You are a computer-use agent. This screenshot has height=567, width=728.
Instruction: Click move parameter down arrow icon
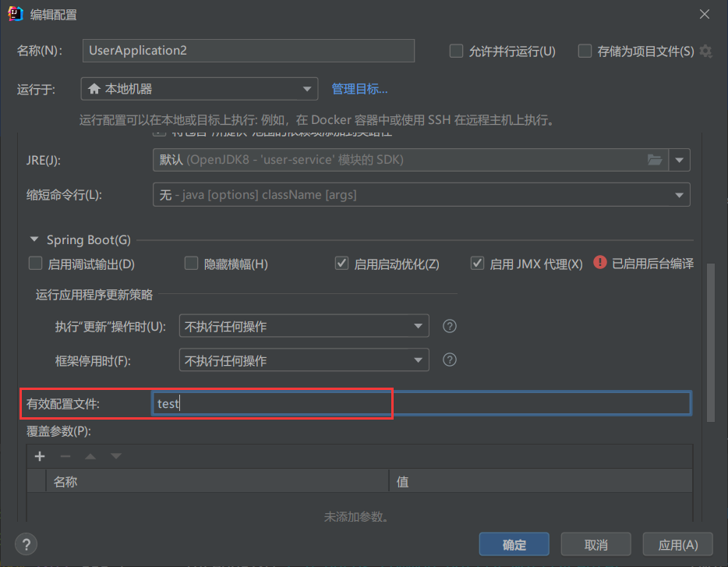tap(116, 456)
